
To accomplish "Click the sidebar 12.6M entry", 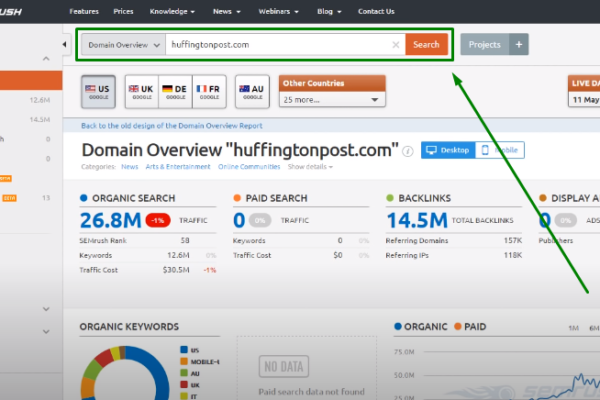I will [x=40, y=100].
